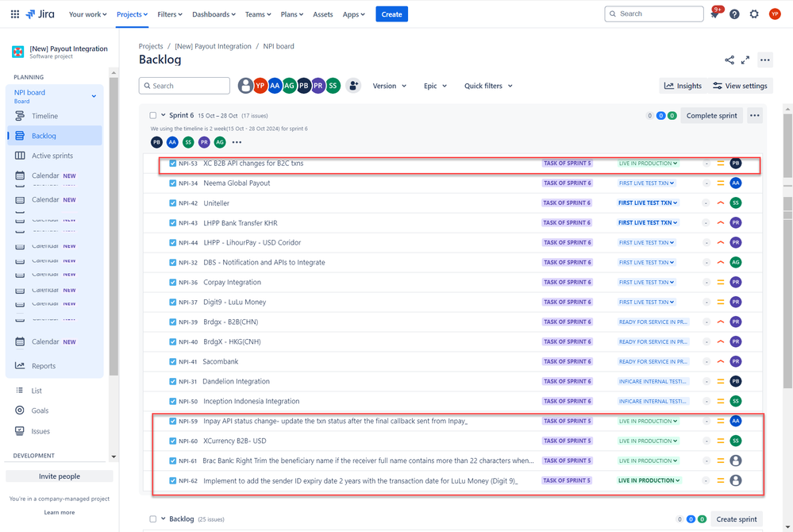Uncheck NPI-53 issue checkbox
793x532 pixels.
(172, 164)
